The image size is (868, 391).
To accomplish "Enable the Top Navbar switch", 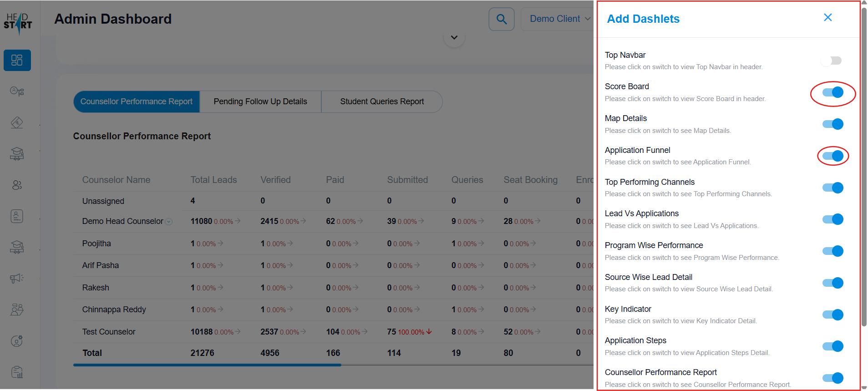I will (832, 61).
